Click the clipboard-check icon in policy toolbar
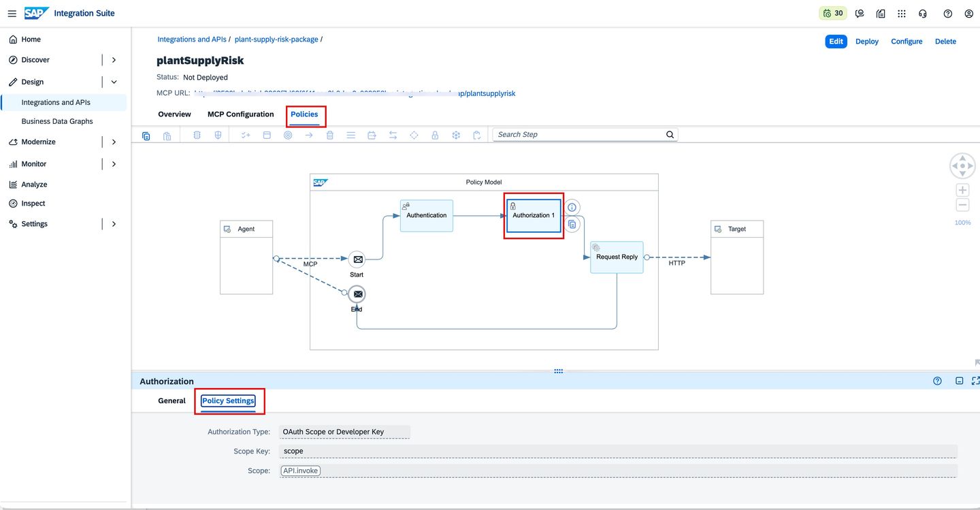The image size is (980, 510). tap(477, 135)
